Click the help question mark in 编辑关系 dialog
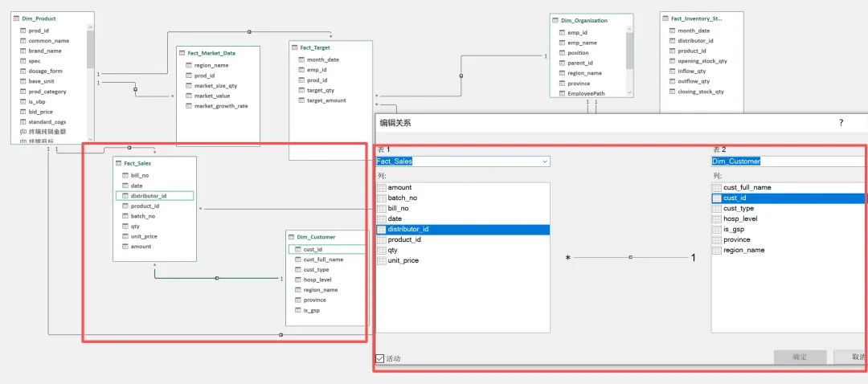 (841, 123)
